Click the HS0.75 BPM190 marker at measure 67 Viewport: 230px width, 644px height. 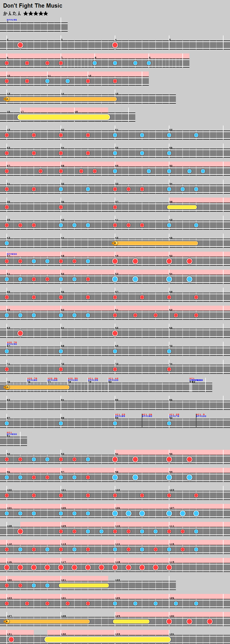pos(12,343)
